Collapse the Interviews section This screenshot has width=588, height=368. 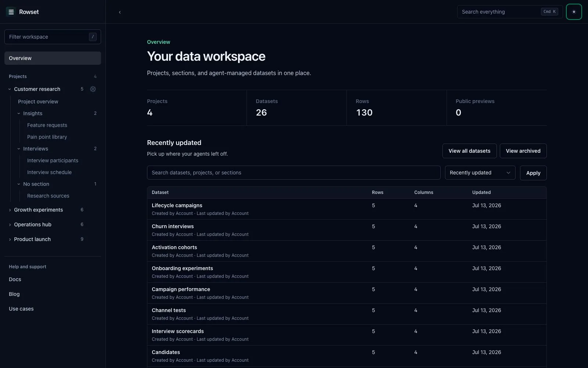point(19,149)
